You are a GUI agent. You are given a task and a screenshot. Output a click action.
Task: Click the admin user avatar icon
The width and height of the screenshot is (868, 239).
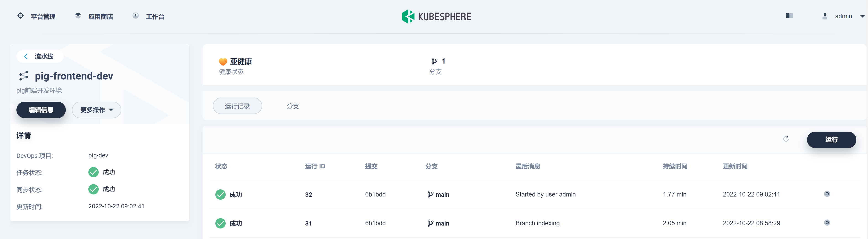click(825, 16)
